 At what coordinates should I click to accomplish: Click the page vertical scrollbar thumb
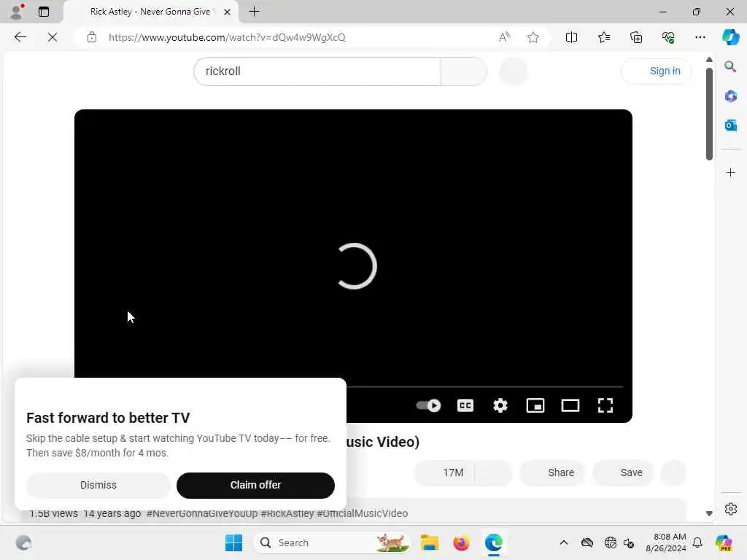pos(709,113)
